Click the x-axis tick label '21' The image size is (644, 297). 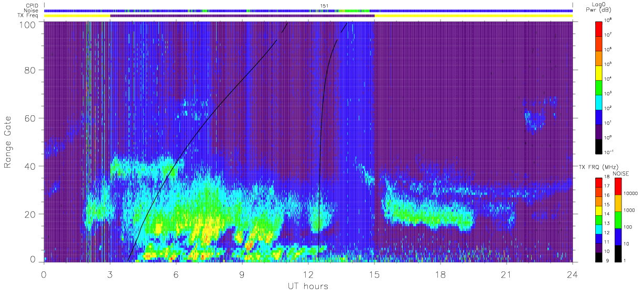(507, 274)
